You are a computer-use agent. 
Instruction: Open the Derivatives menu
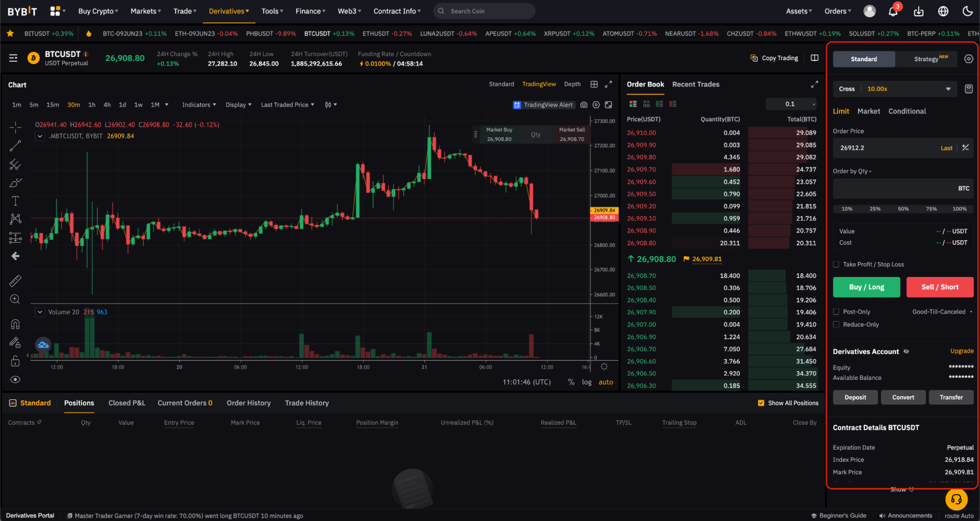tap(229, 11)
